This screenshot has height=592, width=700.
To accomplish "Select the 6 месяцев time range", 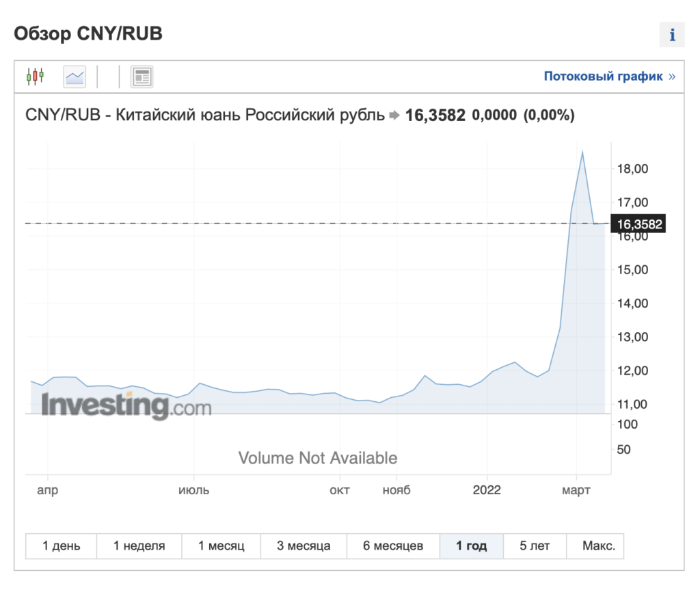I will (393, 546).
